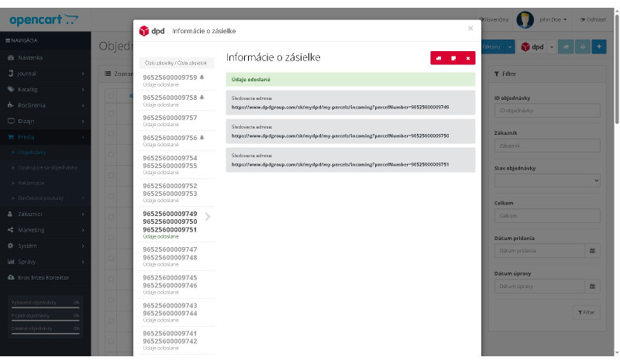
Task: Toggle the select-all checkbox in order table header
Action: click(x=111, y=95)
